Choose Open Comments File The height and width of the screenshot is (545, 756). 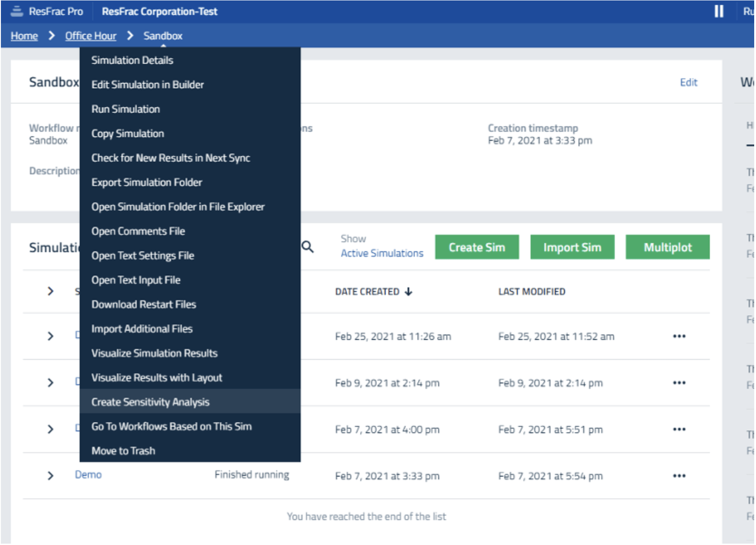[190, 231]
